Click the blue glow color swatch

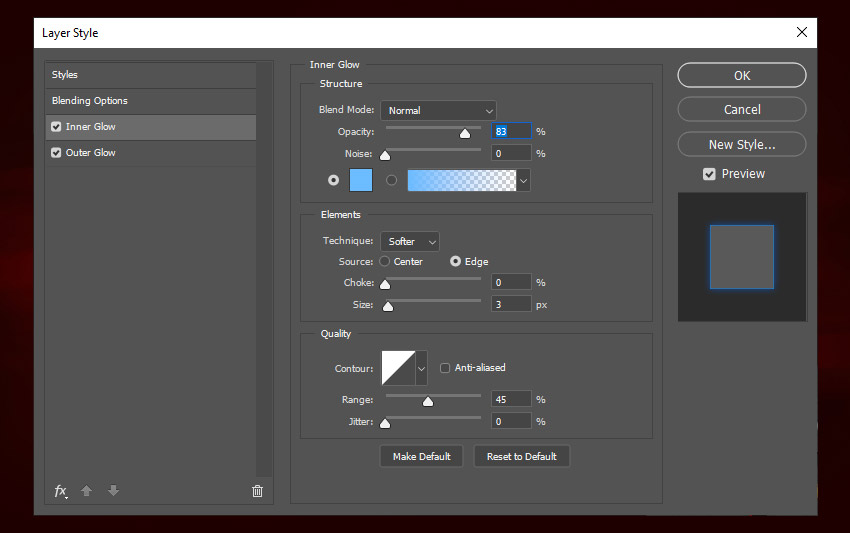coord(360,180)
